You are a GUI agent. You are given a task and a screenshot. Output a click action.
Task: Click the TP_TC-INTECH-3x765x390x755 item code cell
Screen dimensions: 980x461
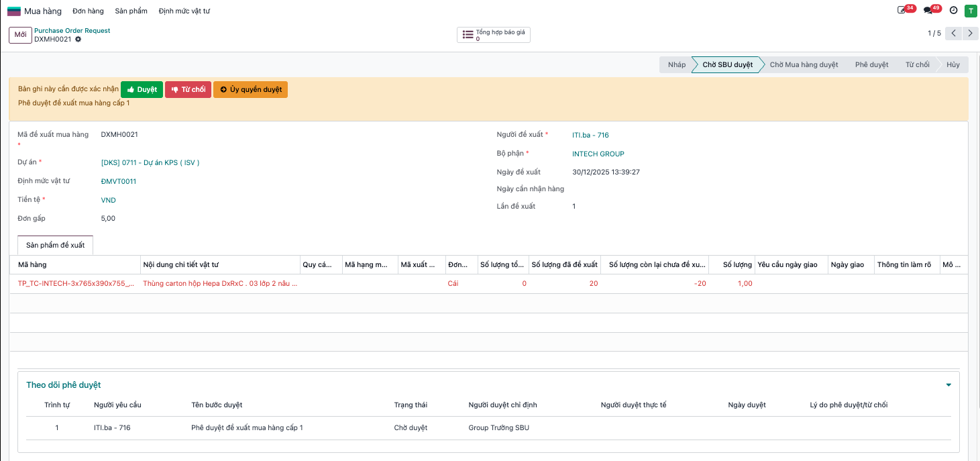76,284
